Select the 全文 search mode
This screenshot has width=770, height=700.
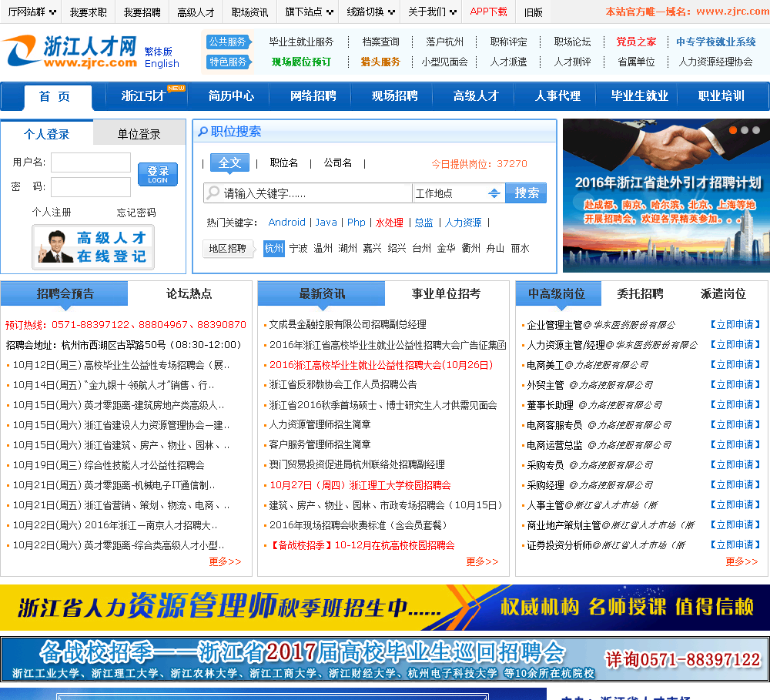tap(229, 162)
